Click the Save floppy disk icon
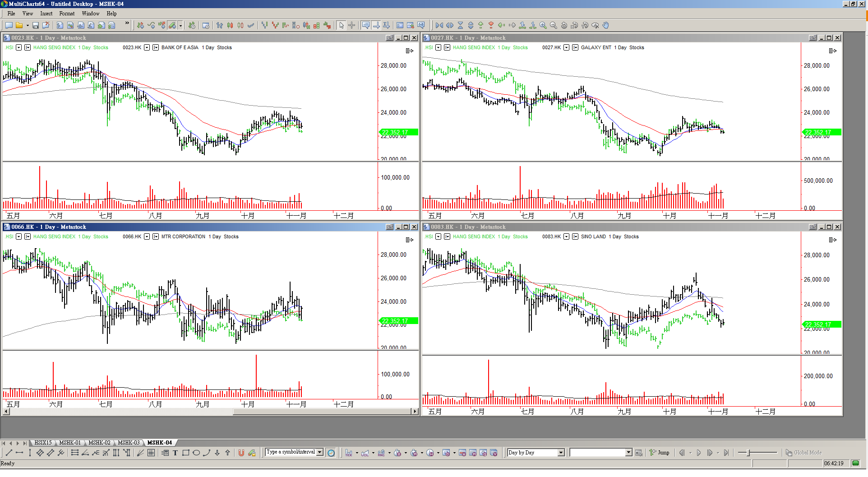868x477 pixels. pos(35,25)
